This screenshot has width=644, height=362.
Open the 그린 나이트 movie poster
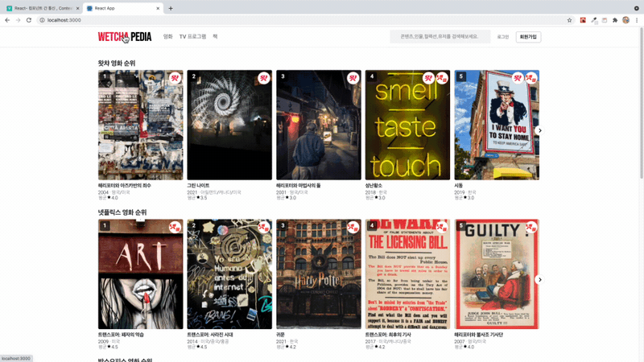tap(229, 125)
